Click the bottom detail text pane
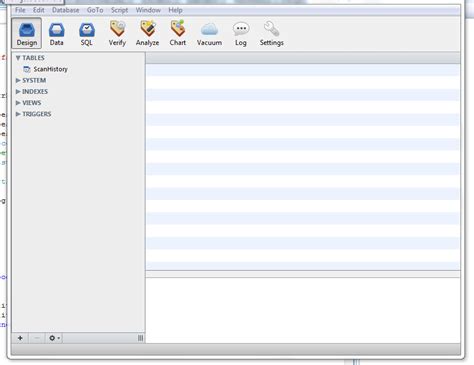This screenshot has width=474, height=365. (x=303, y=310)
